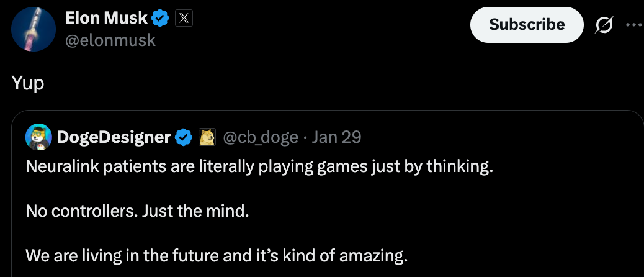Go to the @cb_doge handle
The width and height of the screenshot is (644, 277).
[260, 137]
